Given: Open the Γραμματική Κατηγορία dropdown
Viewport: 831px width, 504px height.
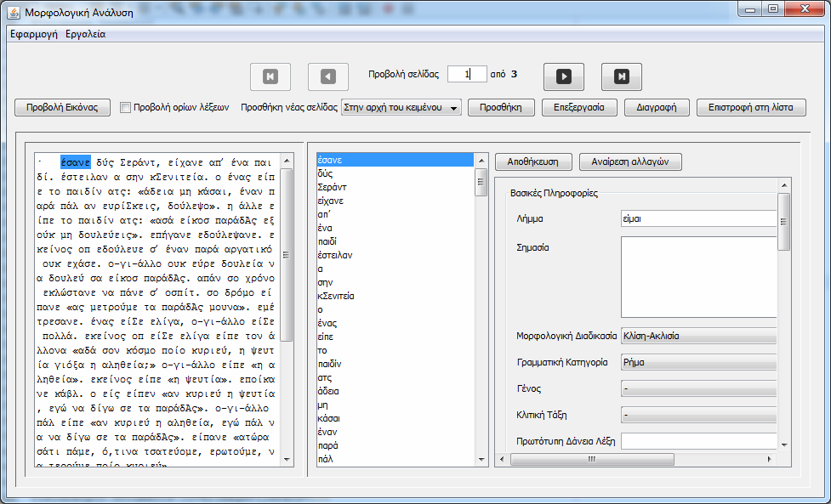Looking at the screenshot, I should click(698, 362).
